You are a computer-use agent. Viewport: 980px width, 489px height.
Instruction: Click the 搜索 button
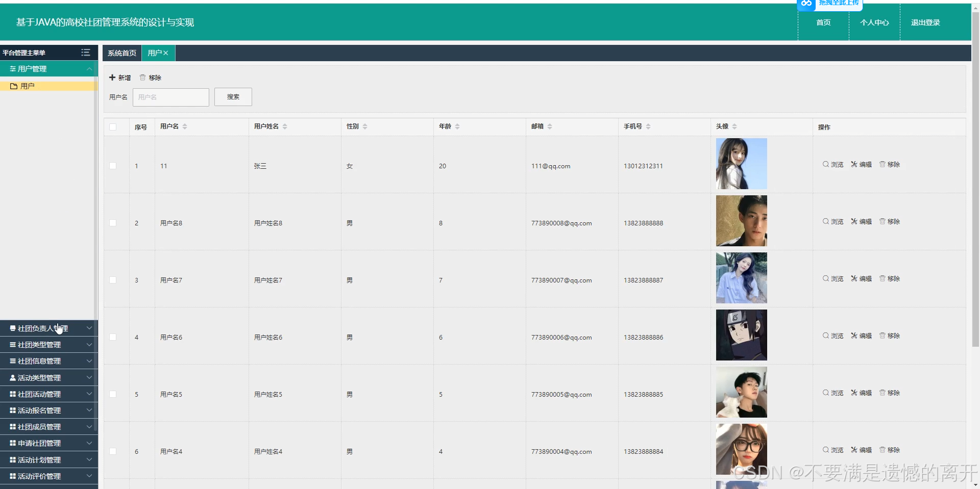click(233, 97)
